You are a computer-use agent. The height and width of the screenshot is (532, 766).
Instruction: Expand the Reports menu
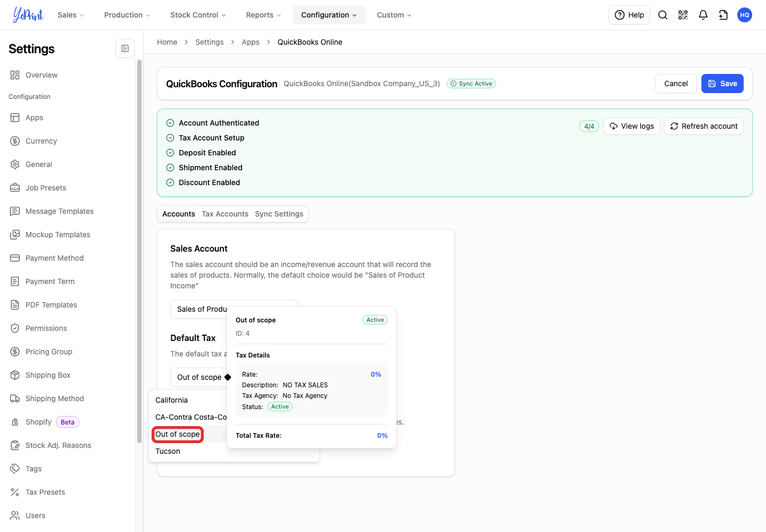(263, 15)
